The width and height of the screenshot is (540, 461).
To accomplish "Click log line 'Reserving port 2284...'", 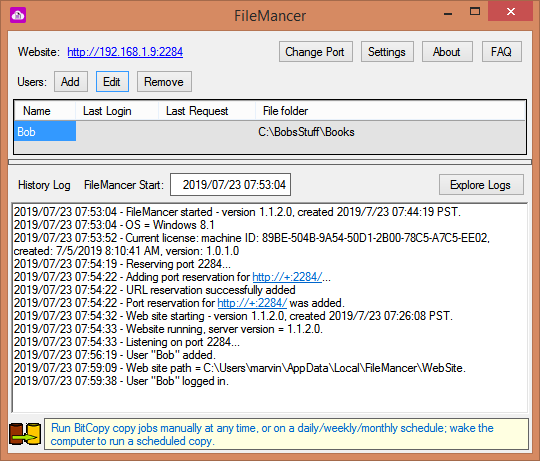I will coord(122,264).
